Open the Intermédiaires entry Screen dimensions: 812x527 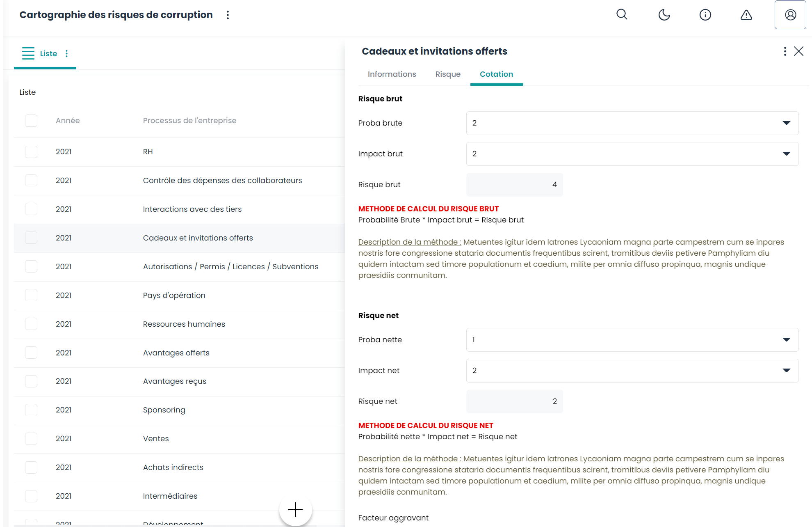(x=170, y=496)
